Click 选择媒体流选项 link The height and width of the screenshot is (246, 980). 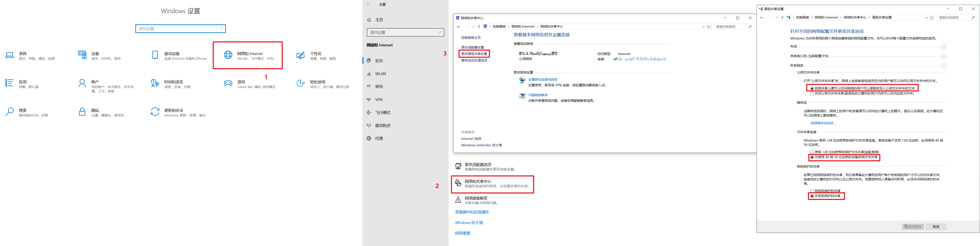(x=823, y=123)
